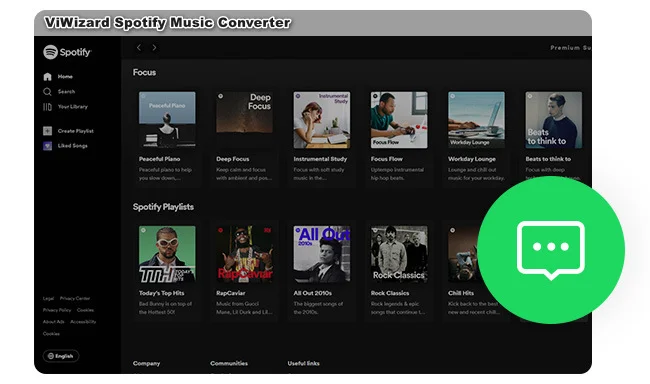This screenshot has width=650, height=384.
Task: Select Home in the sidebar
Action: (x=65, y=77)
